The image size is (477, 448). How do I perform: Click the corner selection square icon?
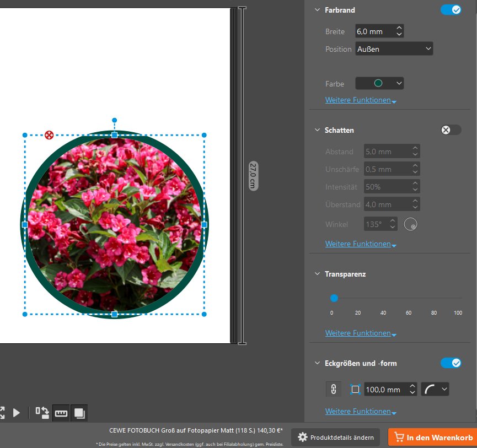point(355,390)
